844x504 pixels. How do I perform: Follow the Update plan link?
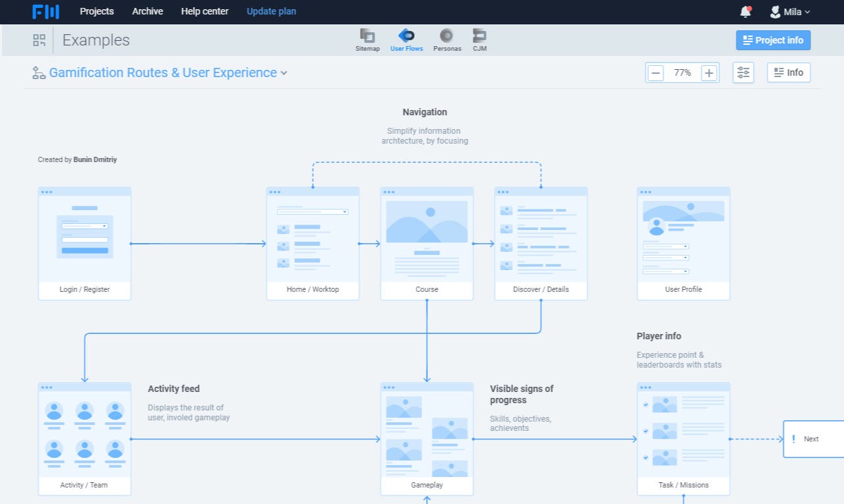click(x=271, y=11)
